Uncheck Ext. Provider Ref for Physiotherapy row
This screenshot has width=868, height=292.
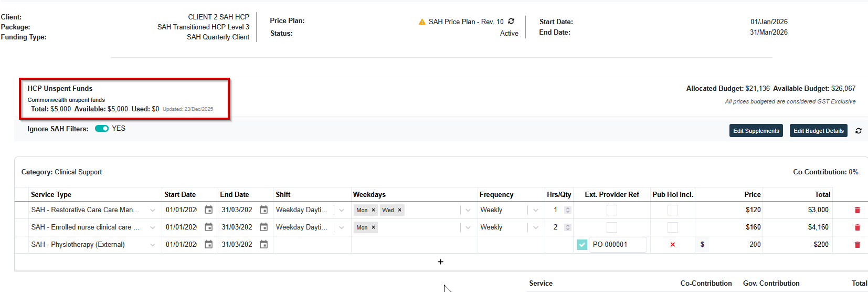(582, 245)
